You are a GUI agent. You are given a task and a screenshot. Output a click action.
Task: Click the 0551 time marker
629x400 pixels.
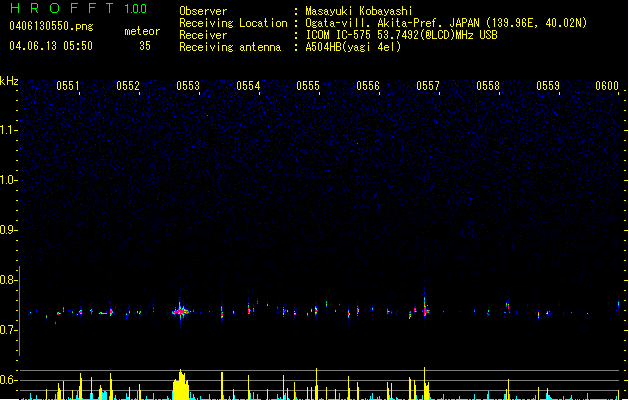point(68,86)
